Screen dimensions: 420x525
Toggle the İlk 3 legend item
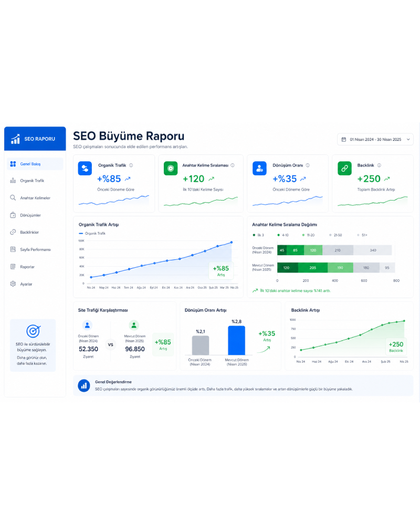point(259,235)
